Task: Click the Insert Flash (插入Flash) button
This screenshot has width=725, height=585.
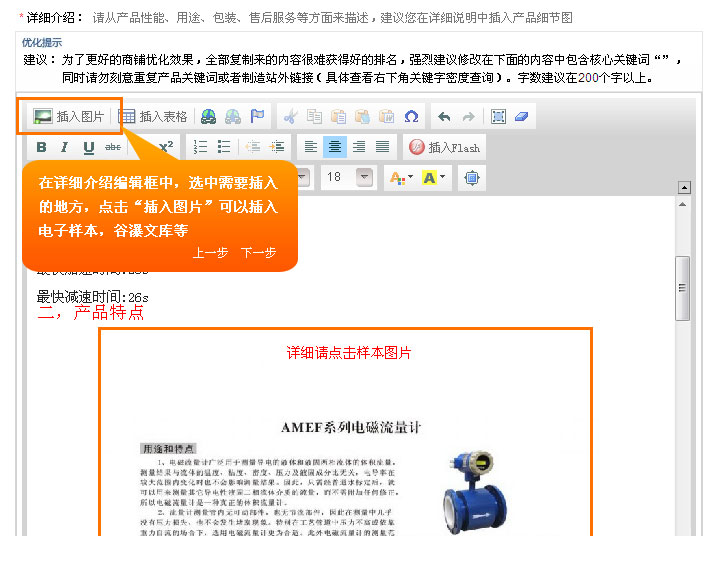Action: (445, 147)
